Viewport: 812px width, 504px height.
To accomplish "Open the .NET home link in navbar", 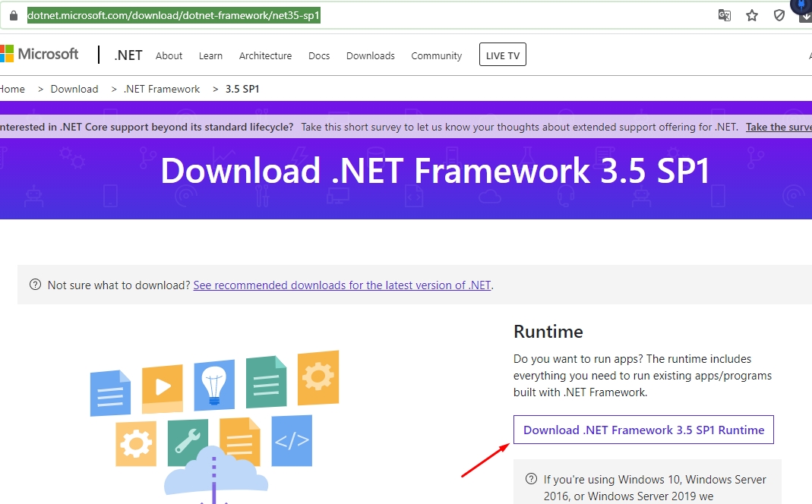I will pos(128,55).
